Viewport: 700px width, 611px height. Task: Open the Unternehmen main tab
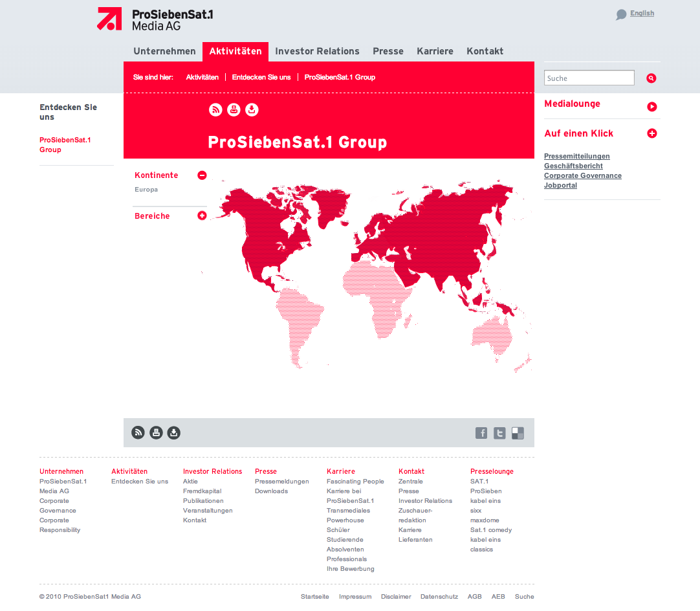pos(164,51)
